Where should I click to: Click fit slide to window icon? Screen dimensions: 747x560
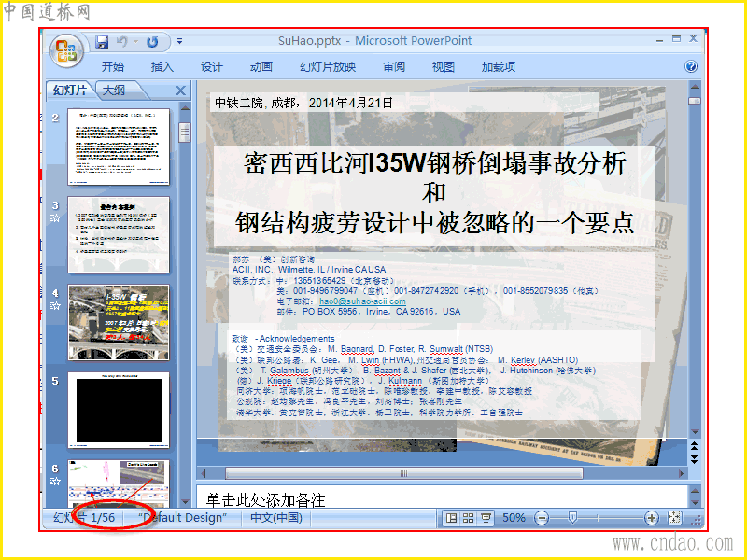pos(674,518)
